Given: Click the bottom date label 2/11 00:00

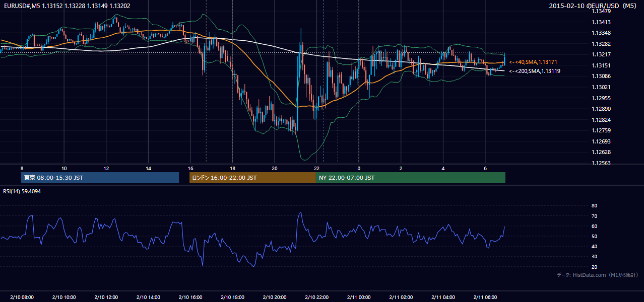Looking at the screenshot, I should pyautogui.click(x=358, y=297).
